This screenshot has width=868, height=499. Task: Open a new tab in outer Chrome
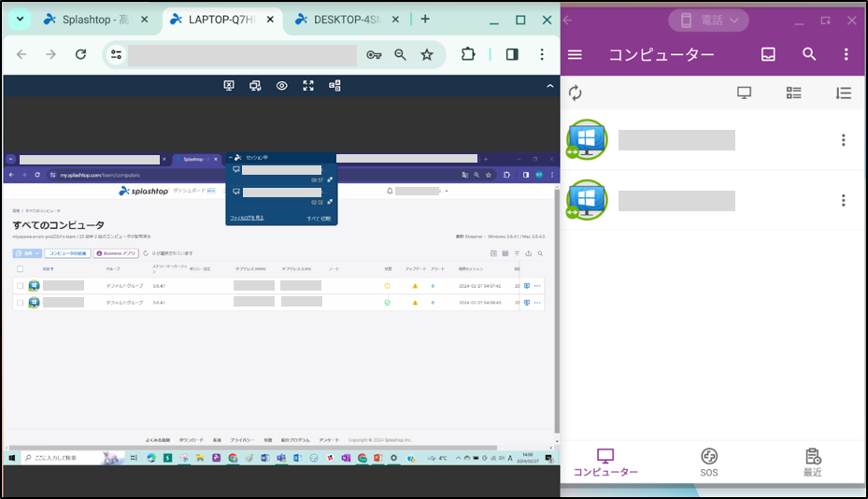tap(425, 20)
